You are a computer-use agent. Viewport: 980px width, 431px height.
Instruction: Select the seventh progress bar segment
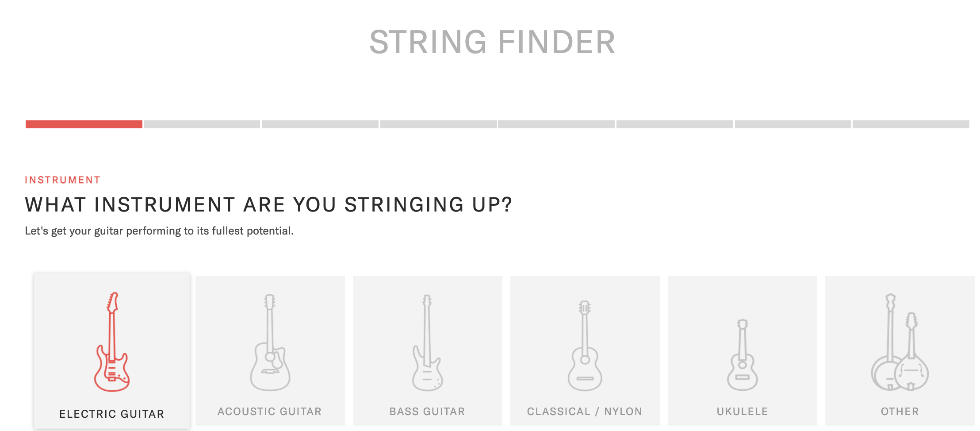(x=793, y=124)
